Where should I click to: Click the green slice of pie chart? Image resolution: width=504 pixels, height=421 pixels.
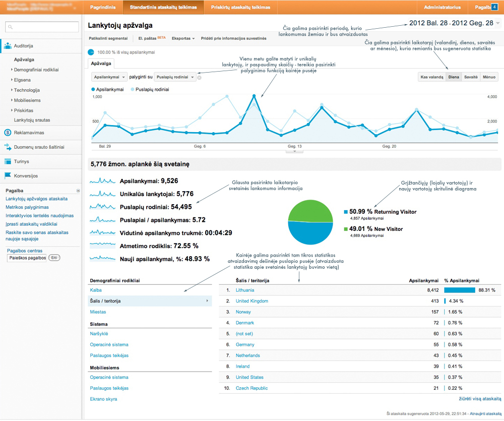click(x=310, y=210)
